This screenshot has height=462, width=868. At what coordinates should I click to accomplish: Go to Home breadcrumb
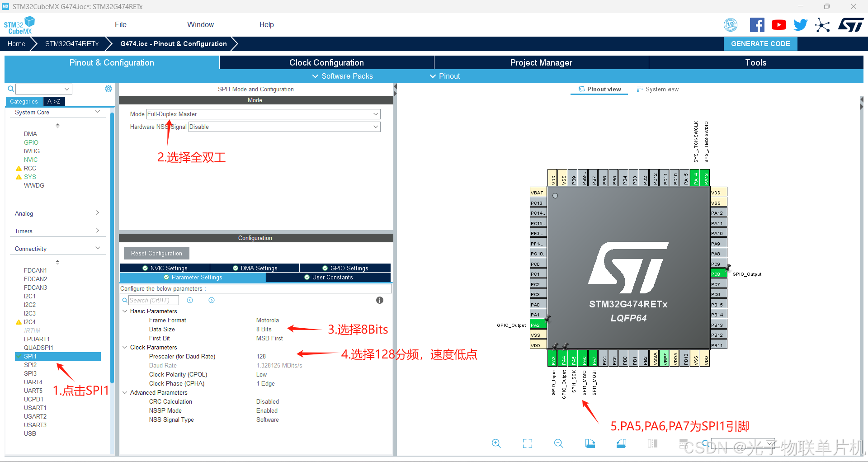[16, 44]
